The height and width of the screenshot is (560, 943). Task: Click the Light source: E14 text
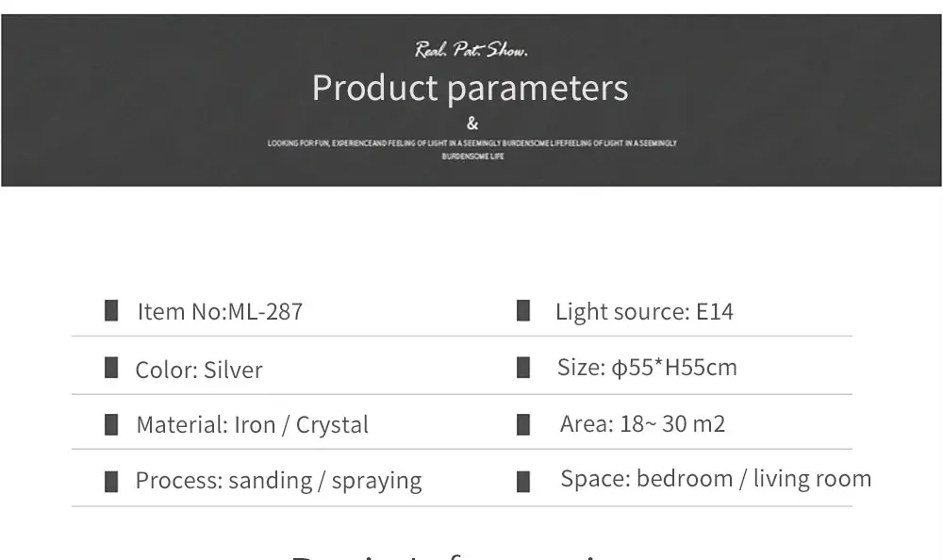pyautogui.click(x=644, y=311)
